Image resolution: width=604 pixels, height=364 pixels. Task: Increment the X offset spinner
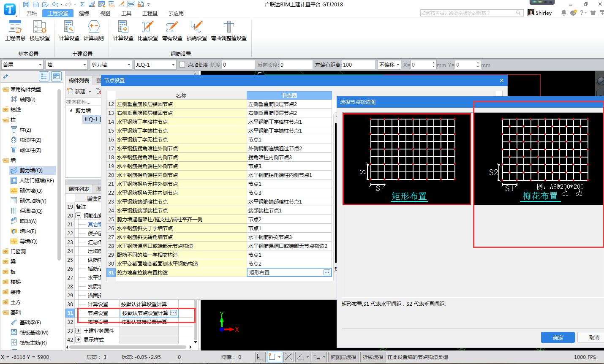point(433,63)
